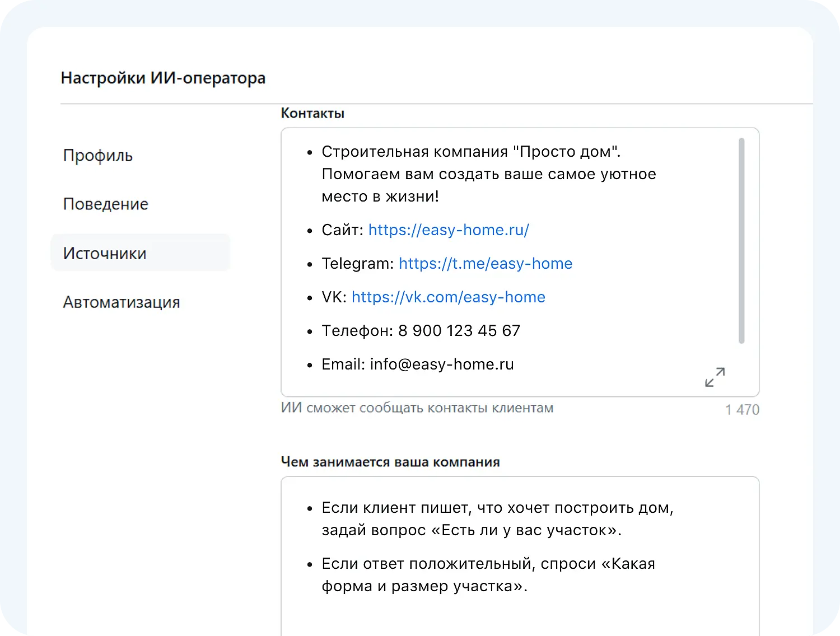This screenshot has width=840, height=636.
Task: Click the 'Email: info@easy-home.ru' line
Action: (418, 364)
